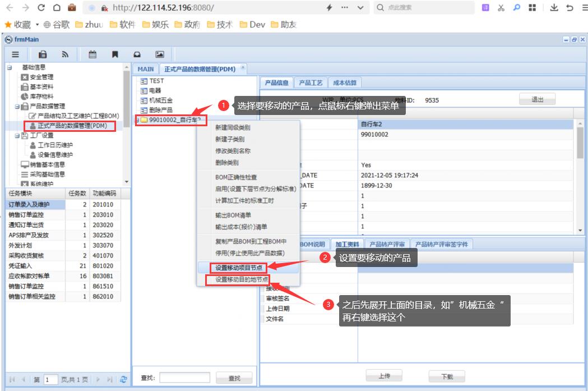Go to the first page in task pager
588x391 pixels.
tap(12, 379)
